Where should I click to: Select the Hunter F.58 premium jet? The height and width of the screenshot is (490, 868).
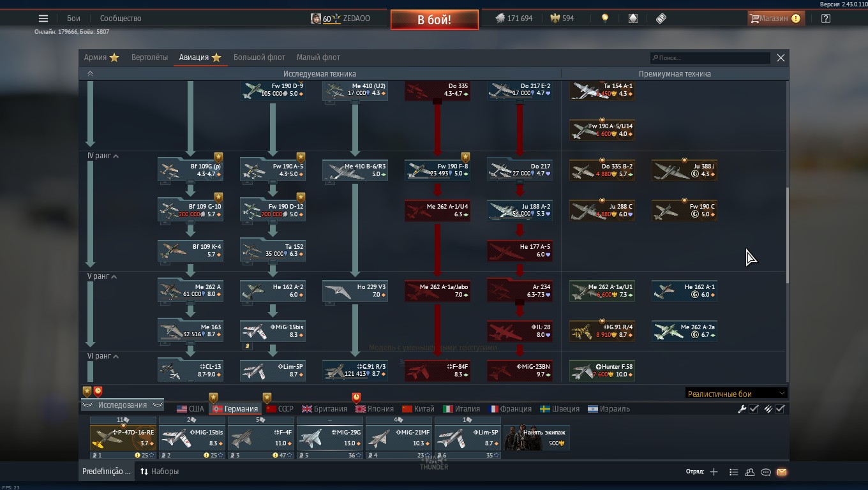click(x=602, y=370)
